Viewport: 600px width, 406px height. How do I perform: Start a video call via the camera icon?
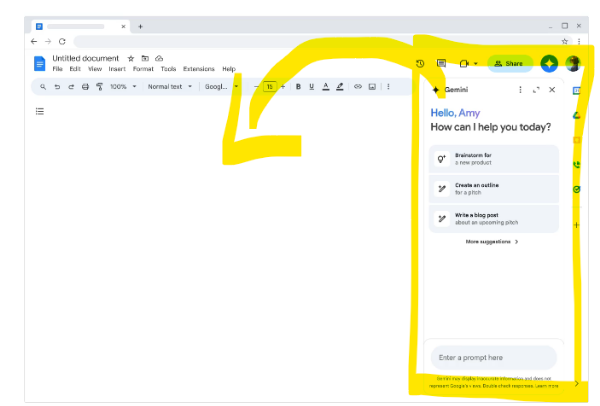464,64
